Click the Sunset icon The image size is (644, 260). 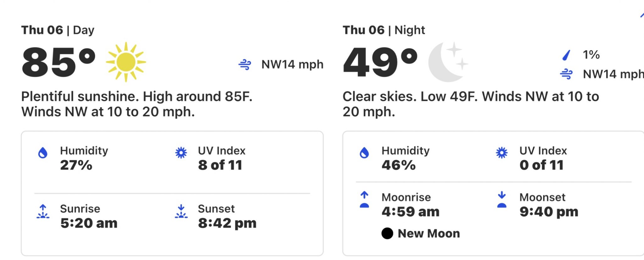181,211
